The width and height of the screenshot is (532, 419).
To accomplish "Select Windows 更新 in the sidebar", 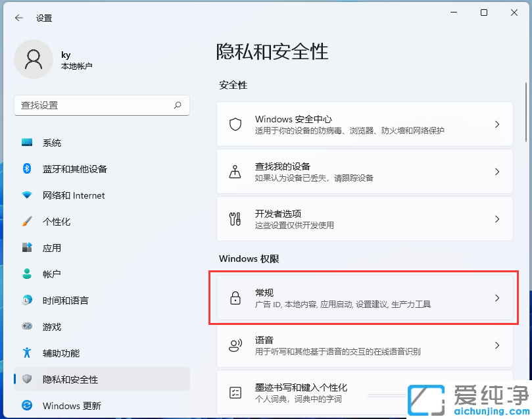I will click(x=64, y=406).
